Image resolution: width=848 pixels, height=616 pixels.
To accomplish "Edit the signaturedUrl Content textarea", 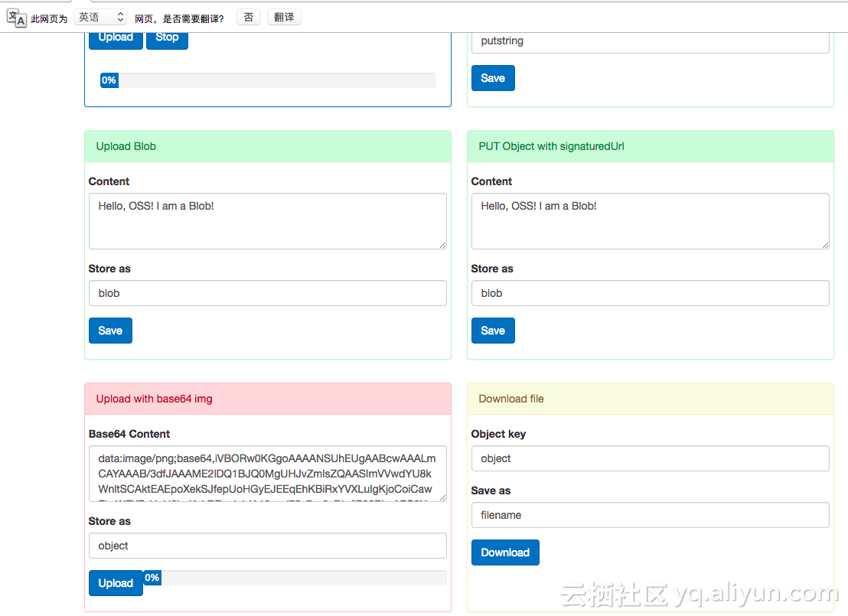I will tap(650, 221).
